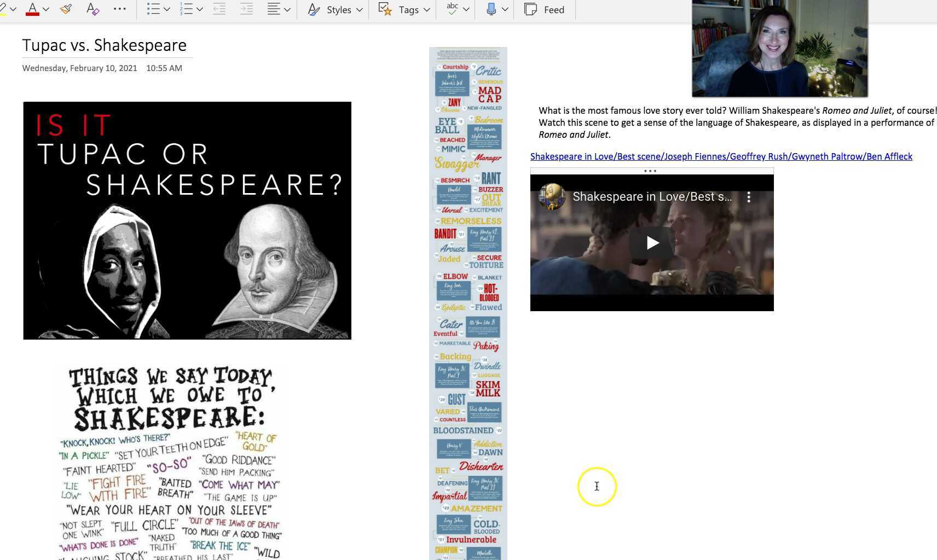The image size is (937, 560).
Task: Click the bulleted list icon
Action: (154, 9)
